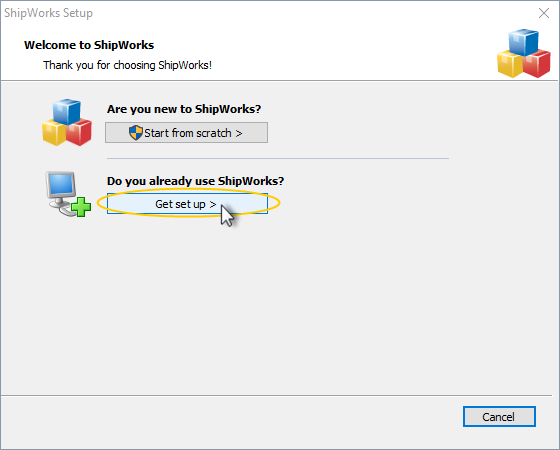Screen dimensions: 560x450
Task: Click the horizontal separator between the two options
Action: pos(278,158)
